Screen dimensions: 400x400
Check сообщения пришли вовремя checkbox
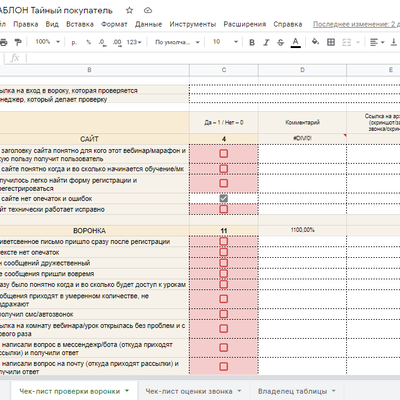point(224,273)
